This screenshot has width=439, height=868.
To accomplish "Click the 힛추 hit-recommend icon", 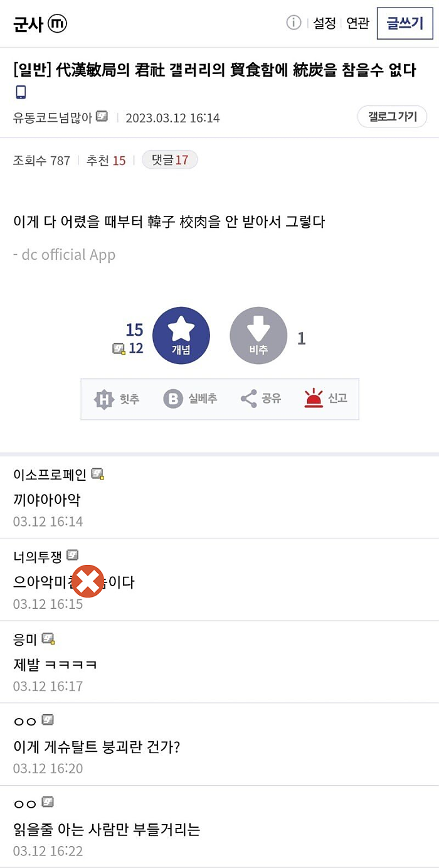I will click(x=104, y=399).
